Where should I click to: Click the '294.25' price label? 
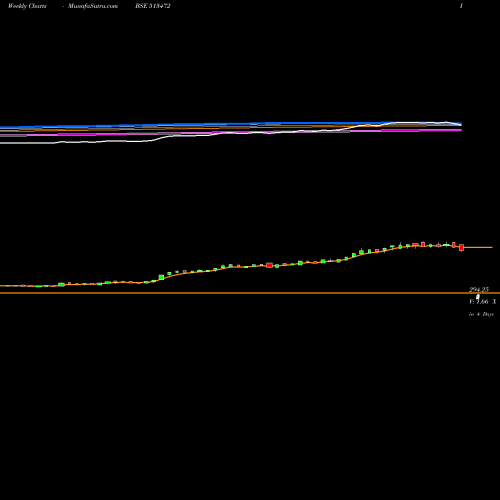coord(479,289)
